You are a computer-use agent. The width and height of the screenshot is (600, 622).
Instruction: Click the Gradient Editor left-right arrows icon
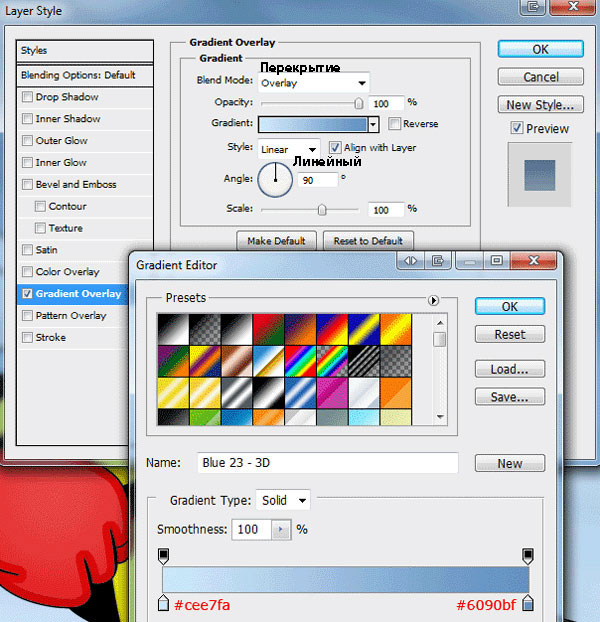click(410, 261)
